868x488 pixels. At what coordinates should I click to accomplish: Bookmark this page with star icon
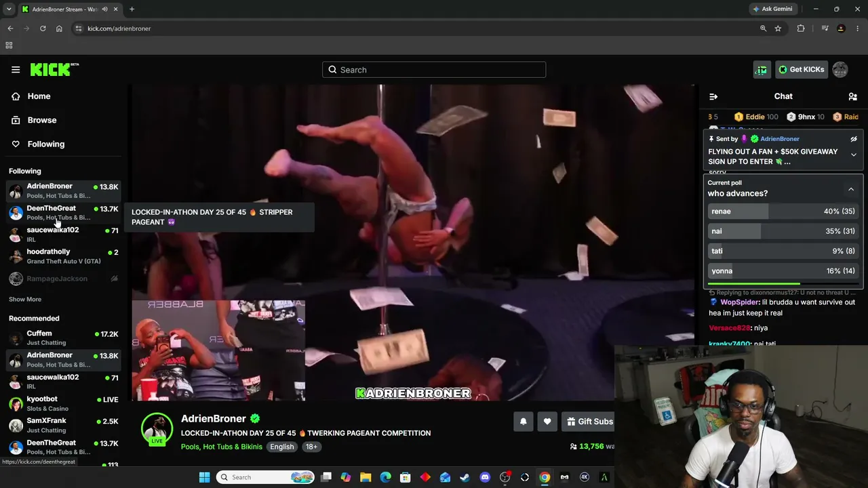coord(778,28)
